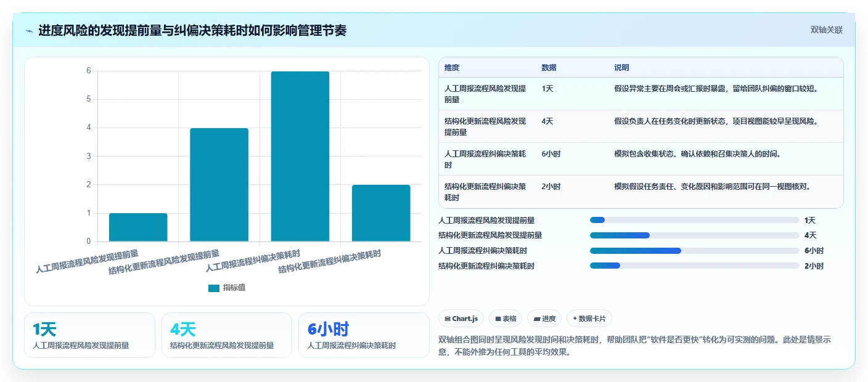Open the 1天 data card
Screen dimensions: 868x382
coord(89,335)
